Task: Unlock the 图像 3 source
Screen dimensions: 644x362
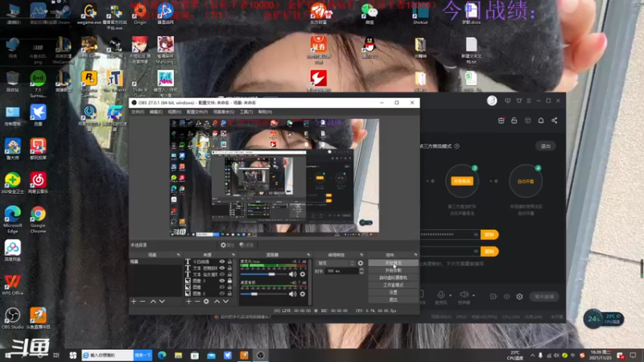Action: pos(229,281)
